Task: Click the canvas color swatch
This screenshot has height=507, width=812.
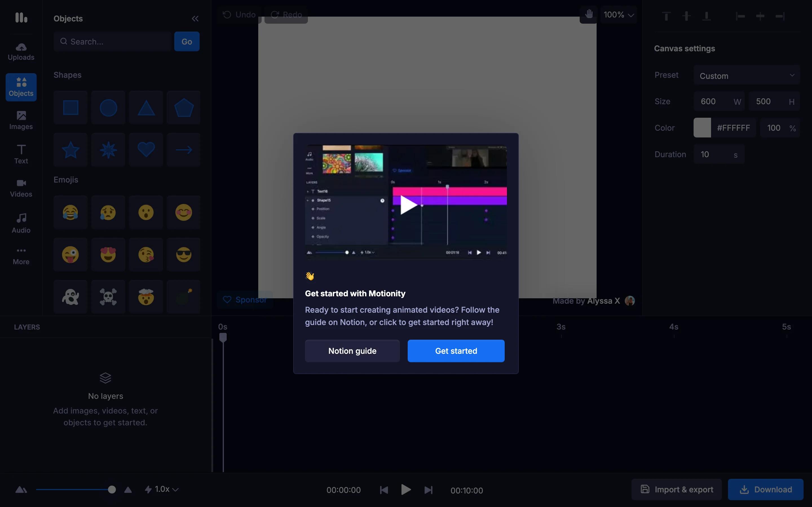Action: (x=702, y=128)
